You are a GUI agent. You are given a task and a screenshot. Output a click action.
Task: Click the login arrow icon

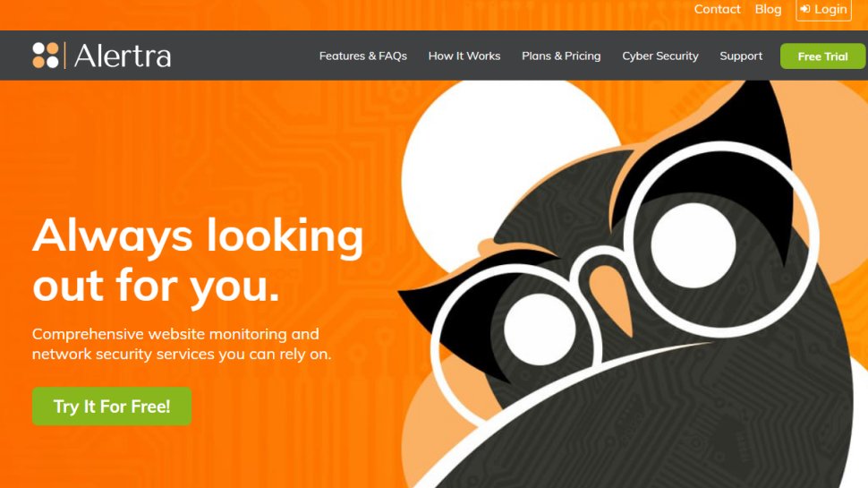click(805, 9)
